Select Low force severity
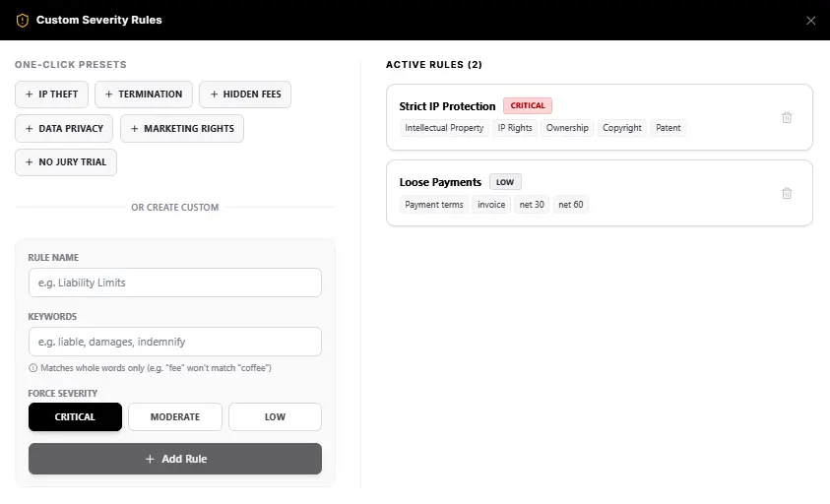This screenshot has height=504, width=830. 275,417
